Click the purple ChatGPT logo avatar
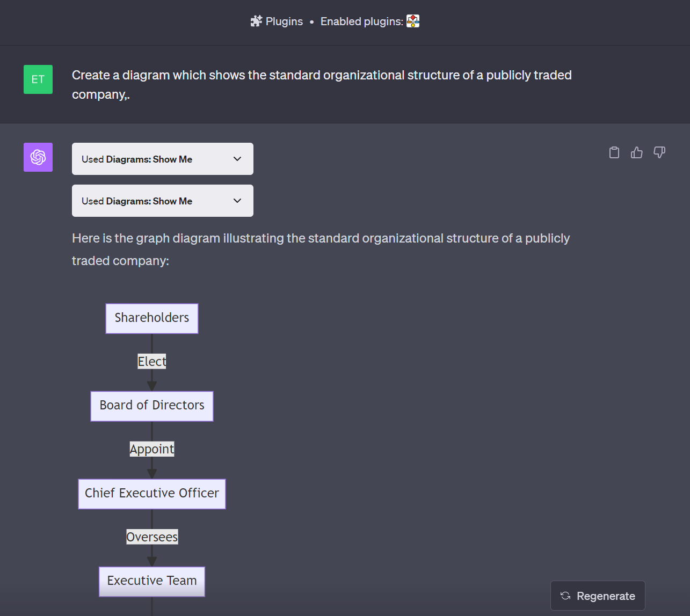 [38, 157]
